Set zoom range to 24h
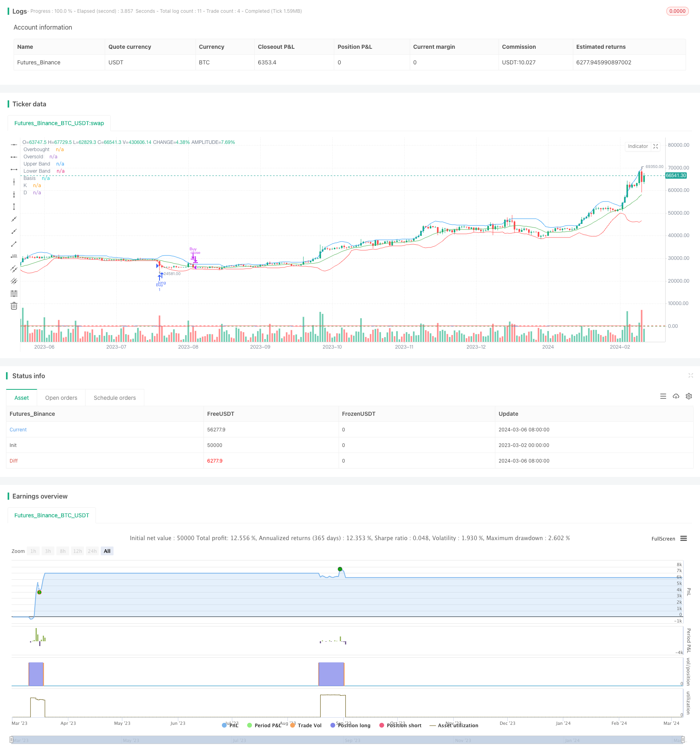This screenshot has height=756, width=700. [x=92, y=551]
